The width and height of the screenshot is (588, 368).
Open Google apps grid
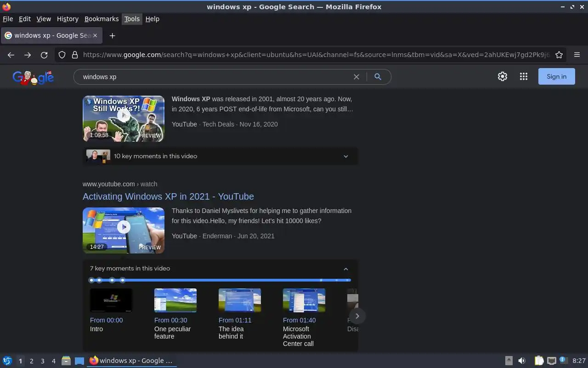(524, 77)
